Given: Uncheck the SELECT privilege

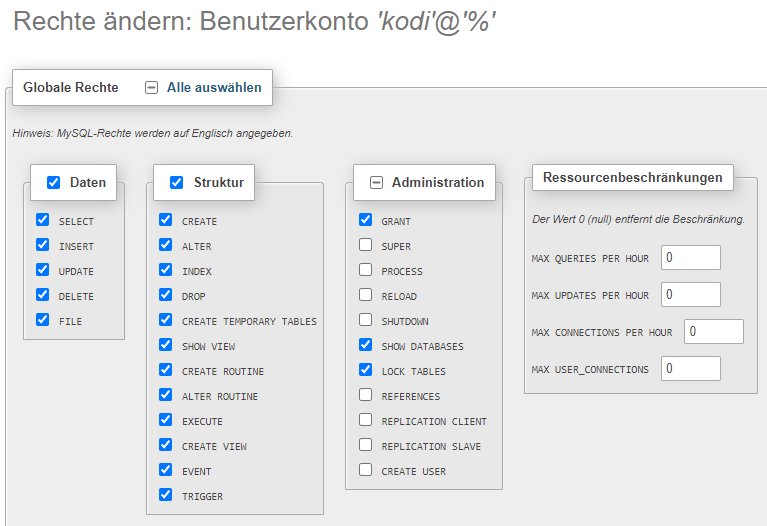Looking at the screenshot, I should 42,220.
